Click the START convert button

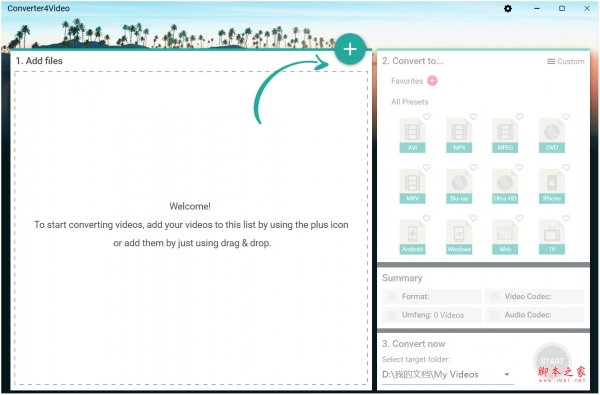point(552,361)
